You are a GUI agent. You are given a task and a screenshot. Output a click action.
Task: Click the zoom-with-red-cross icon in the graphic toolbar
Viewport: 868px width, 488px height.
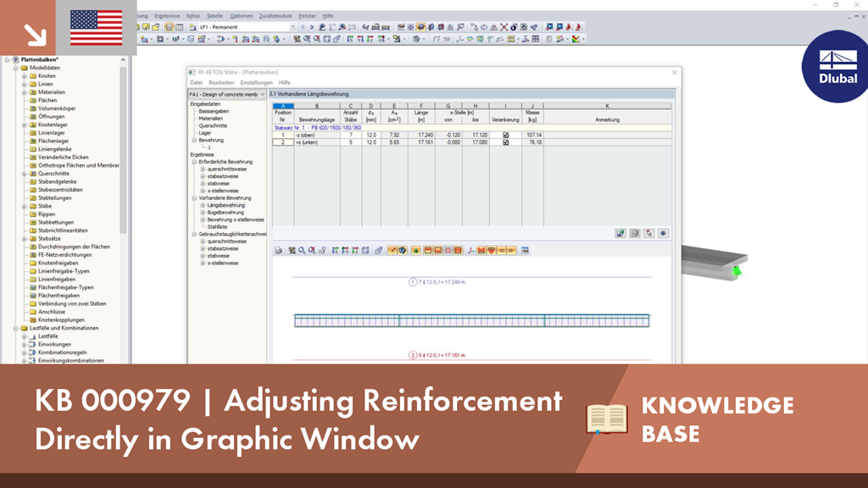[312, 251]
